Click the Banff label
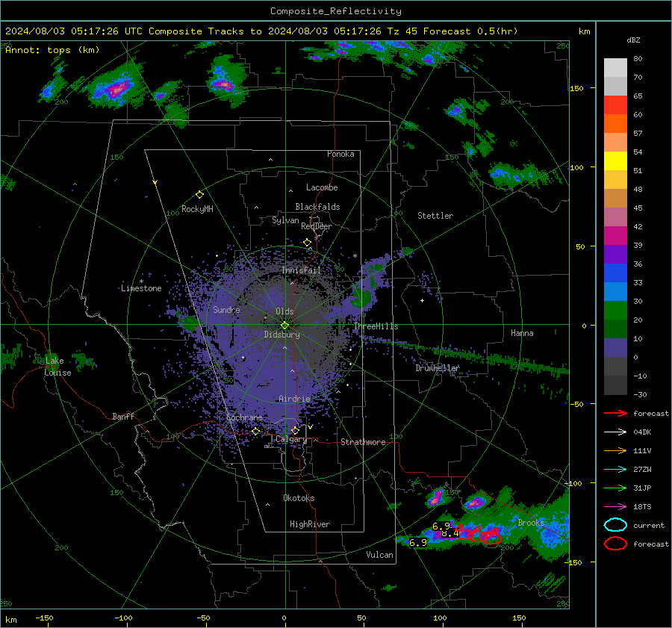 click(123, 416)
